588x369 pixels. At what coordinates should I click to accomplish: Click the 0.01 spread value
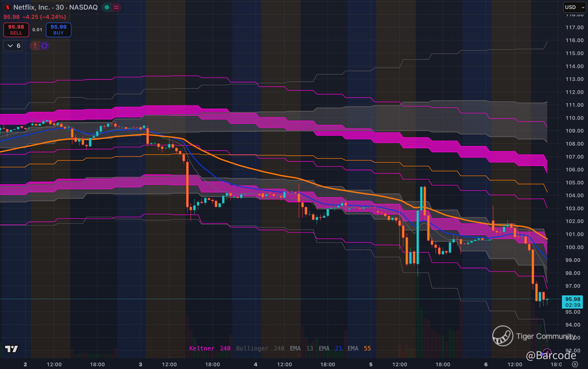pyautogui.click(x=37, y=30)
